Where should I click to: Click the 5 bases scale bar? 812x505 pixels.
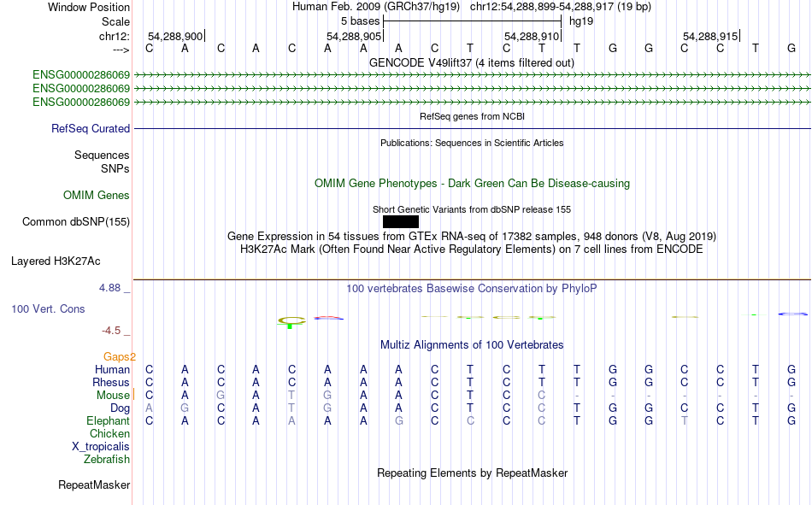pos(472,21)
